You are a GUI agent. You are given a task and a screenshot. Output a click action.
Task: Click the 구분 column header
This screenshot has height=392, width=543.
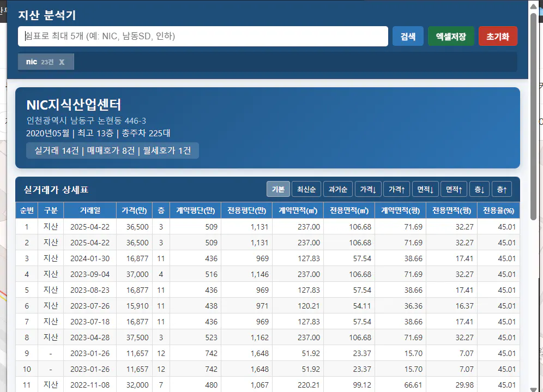coord(51,210)
